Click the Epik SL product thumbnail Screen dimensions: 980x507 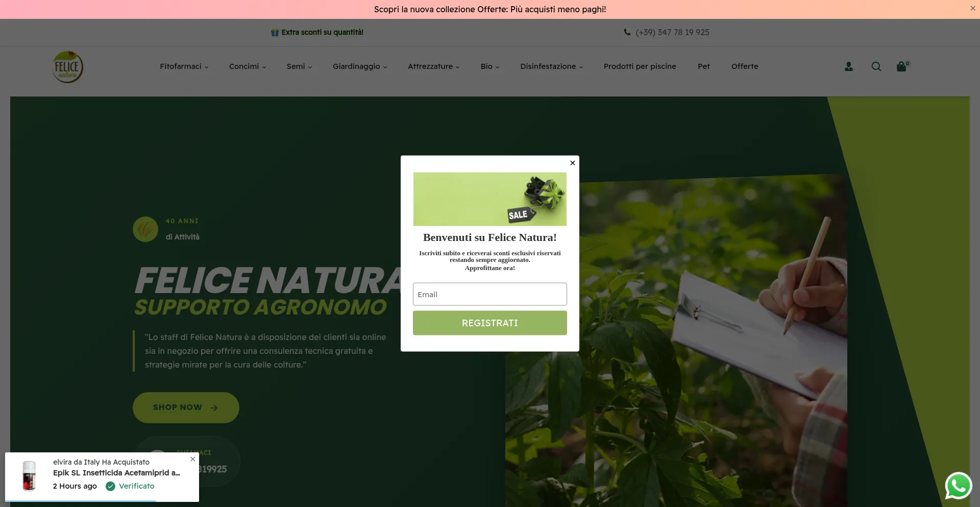(x=29, y=476)
